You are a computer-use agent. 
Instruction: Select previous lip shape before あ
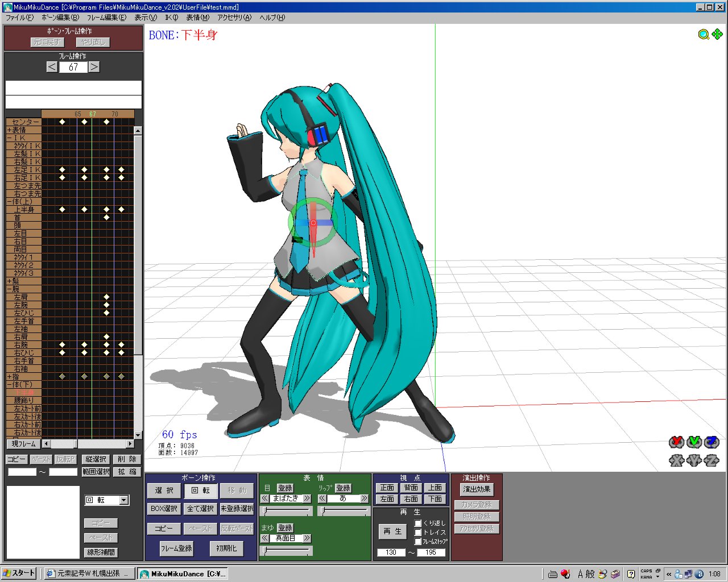pyautogui.click(x=322, y=498)
